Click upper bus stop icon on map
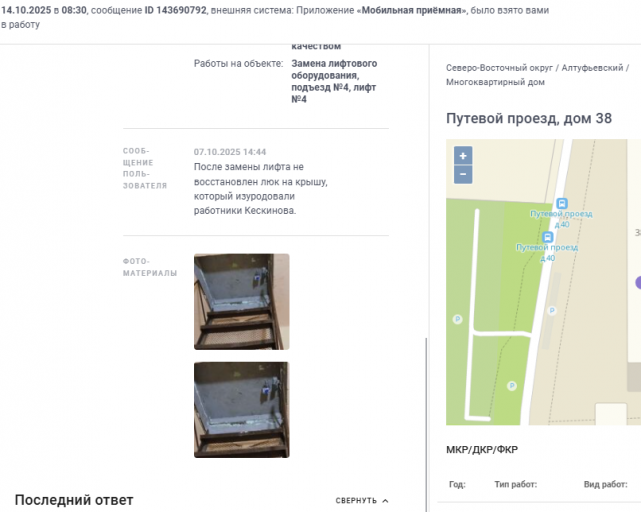 (562, 203)
